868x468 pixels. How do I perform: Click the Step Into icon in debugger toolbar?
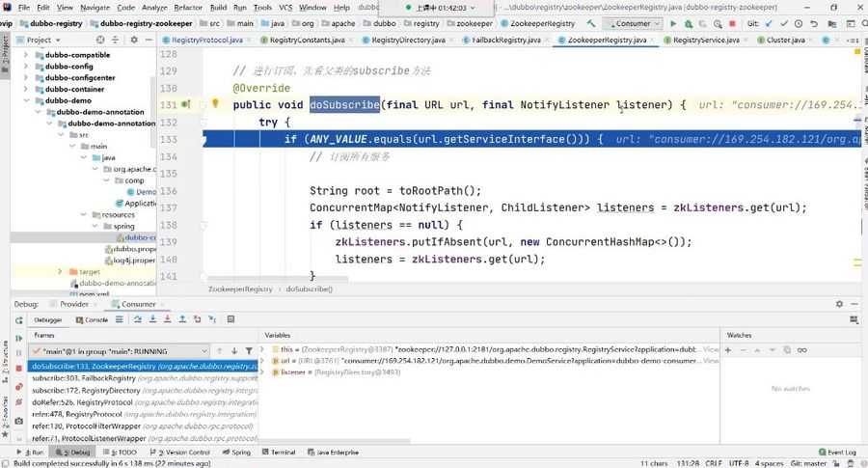152,319
